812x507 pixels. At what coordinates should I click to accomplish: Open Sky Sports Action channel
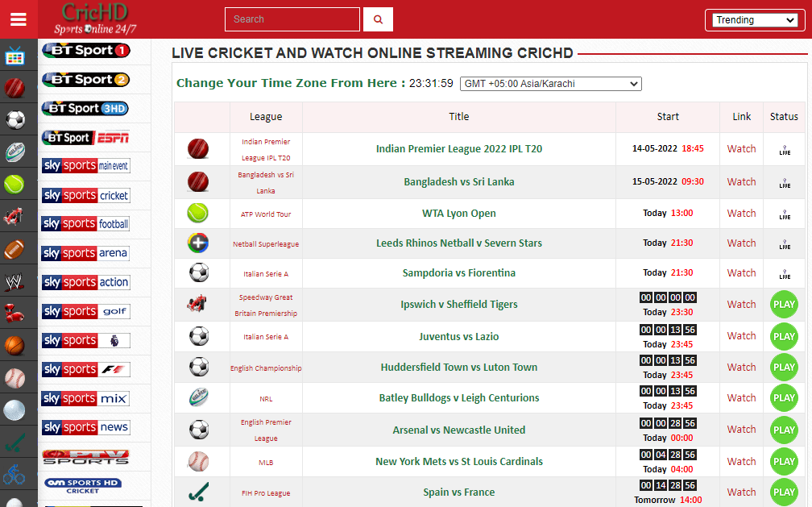[86, 282]
